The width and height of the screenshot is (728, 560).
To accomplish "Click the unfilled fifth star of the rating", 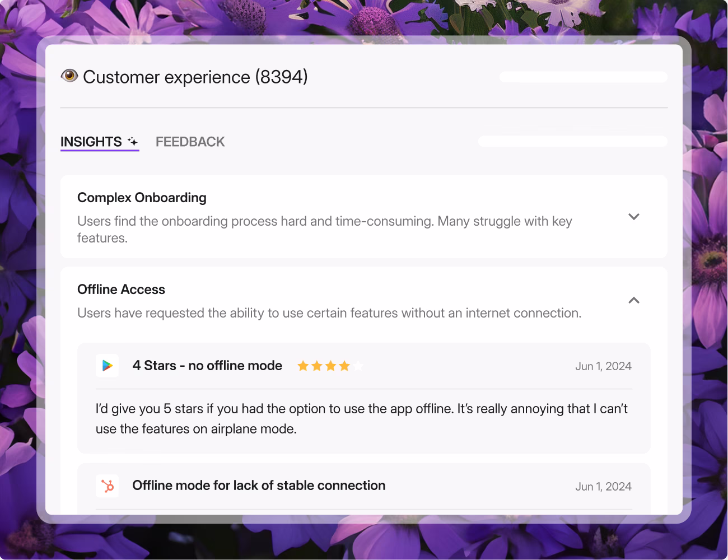I will click(x=358, y=366).
